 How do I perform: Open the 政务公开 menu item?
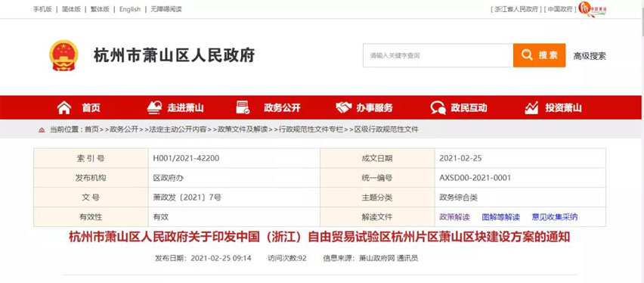pos(282,108)
